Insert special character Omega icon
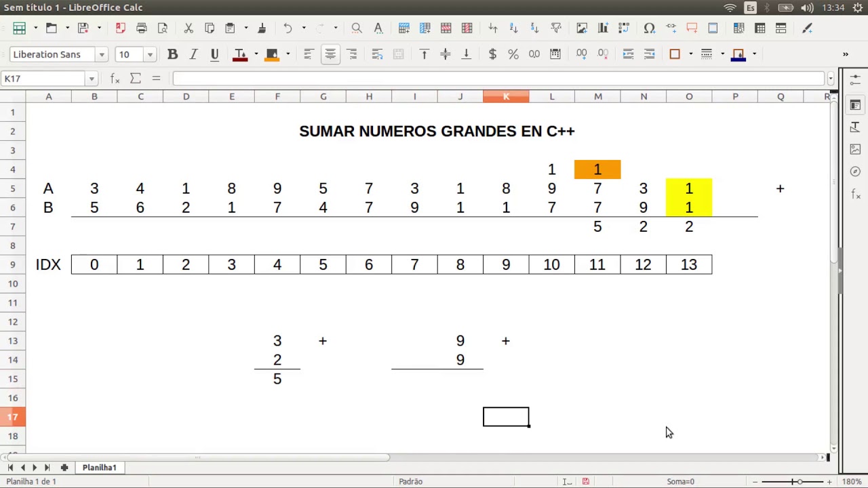The height and width of the screenshot is (488, 868). (650, 28)
